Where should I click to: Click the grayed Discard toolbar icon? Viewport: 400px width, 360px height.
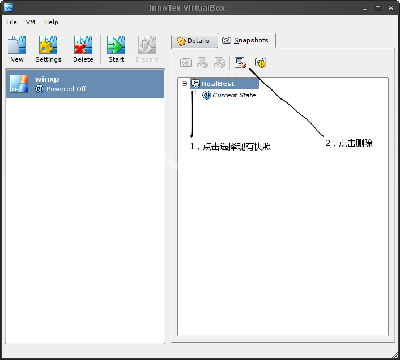[x=147, y=49]
